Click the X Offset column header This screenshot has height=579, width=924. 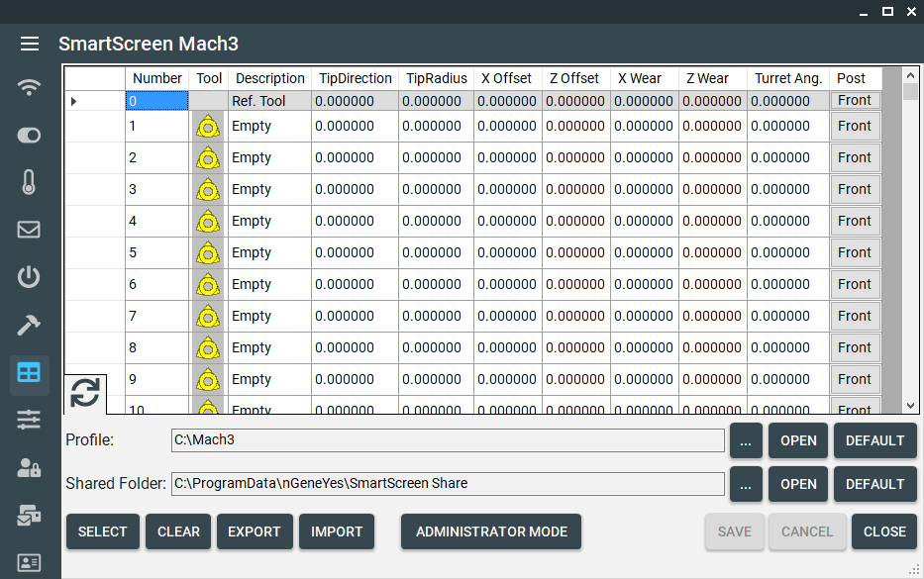click(506, 78)
